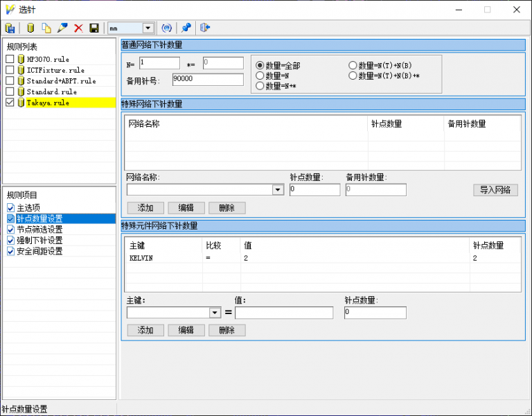This screenshot has width=532, height=416.
Task: Click 删除 in the special component section
Action: click(x=227, y=330)
